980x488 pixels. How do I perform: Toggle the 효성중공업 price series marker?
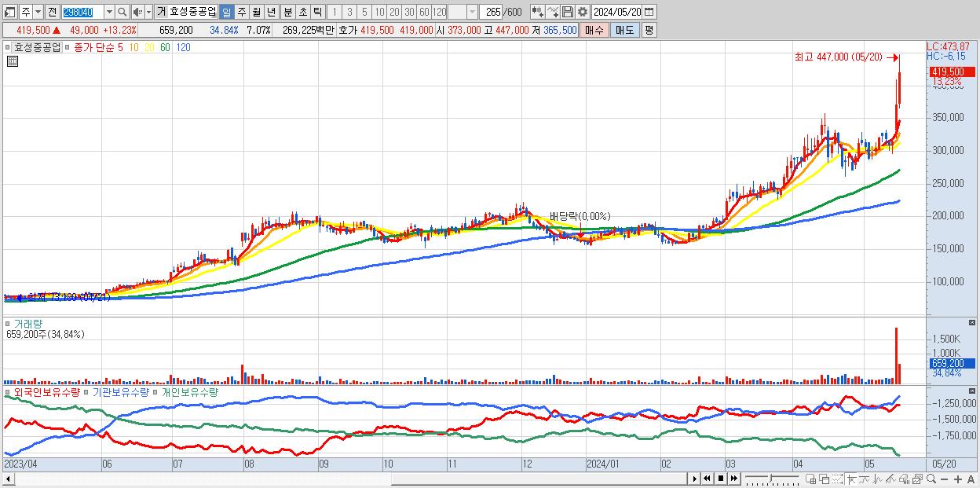point(9,47)
